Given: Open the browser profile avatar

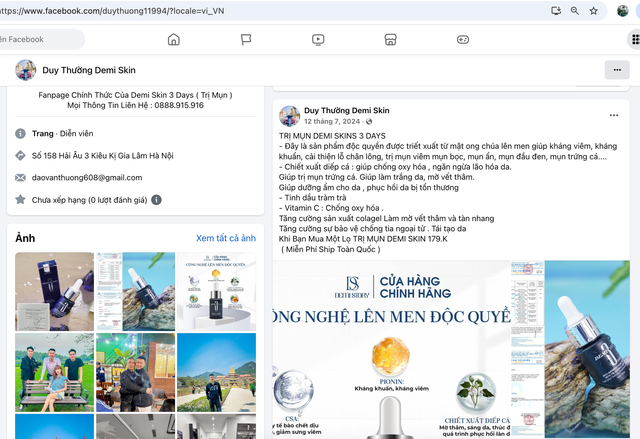Looking at the screenshot, I should (x=622, y=11).
